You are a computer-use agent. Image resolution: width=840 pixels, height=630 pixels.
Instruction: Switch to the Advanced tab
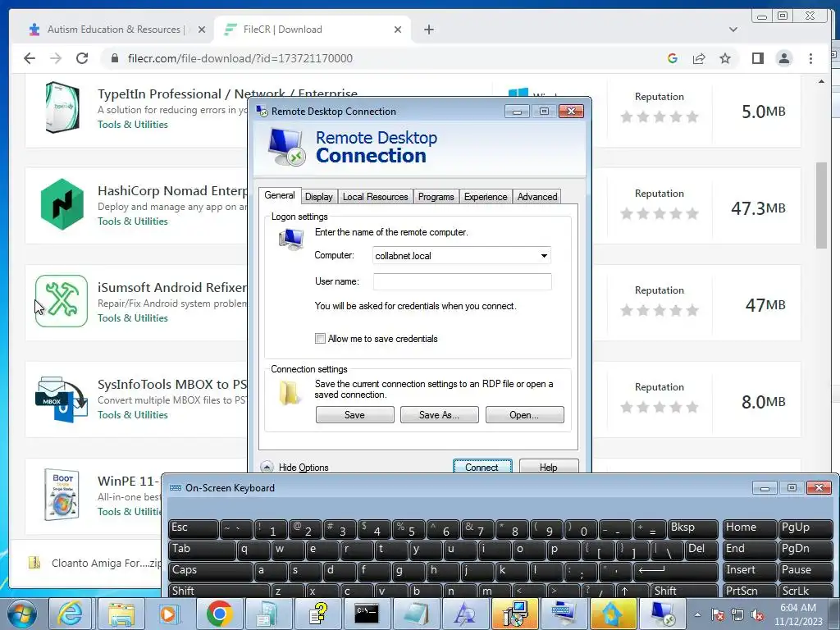(x=537, y=197)
